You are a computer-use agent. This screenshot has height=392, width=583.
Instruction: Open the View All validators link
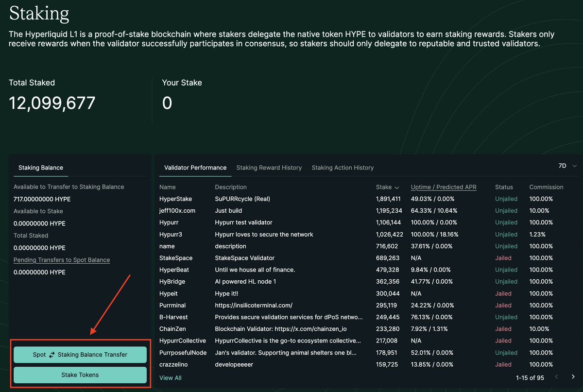pyautogui.click(x=170, y=377)
